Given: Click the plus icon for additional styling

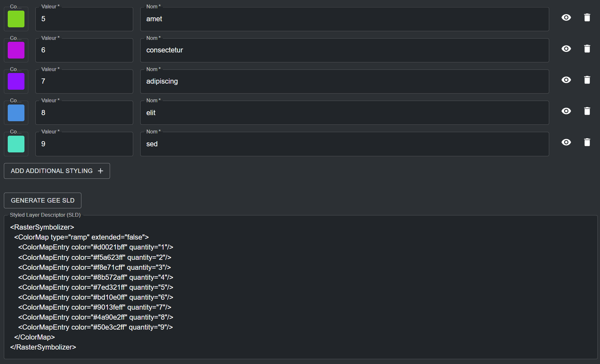Looking at the screenshot, I should pyautogui.click(x=100, y=171).
